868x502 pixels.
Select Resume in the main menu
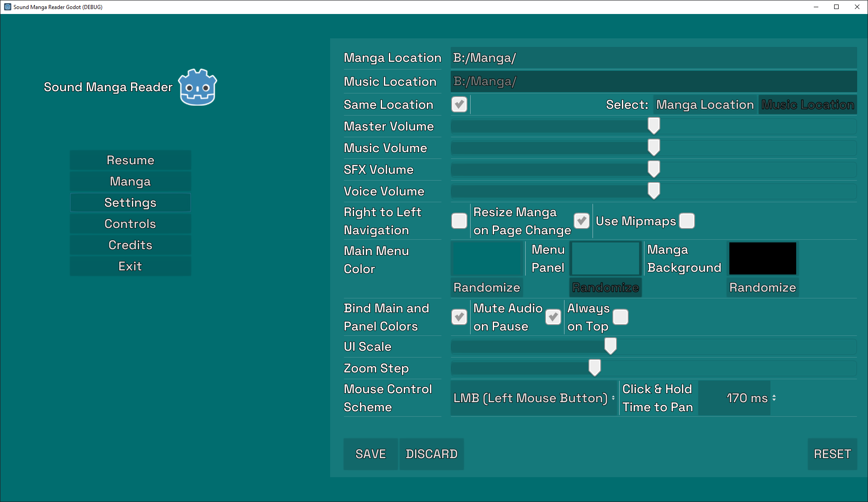click(131, 160)
